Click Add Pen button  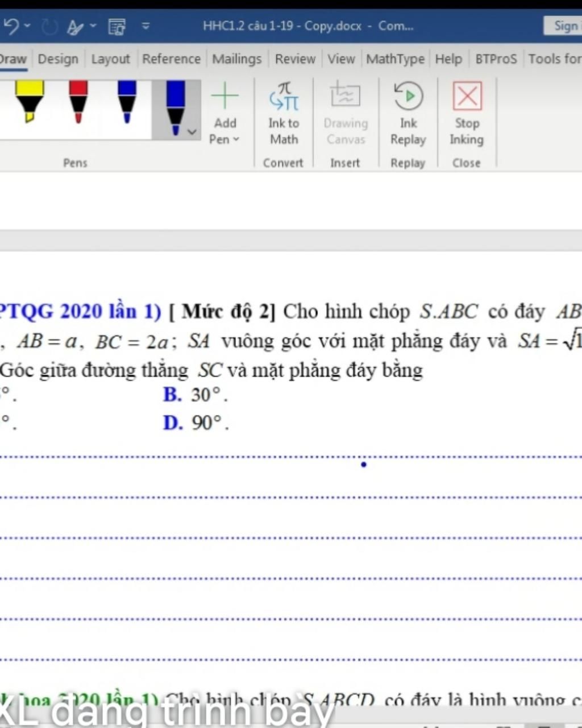[225, 114]
